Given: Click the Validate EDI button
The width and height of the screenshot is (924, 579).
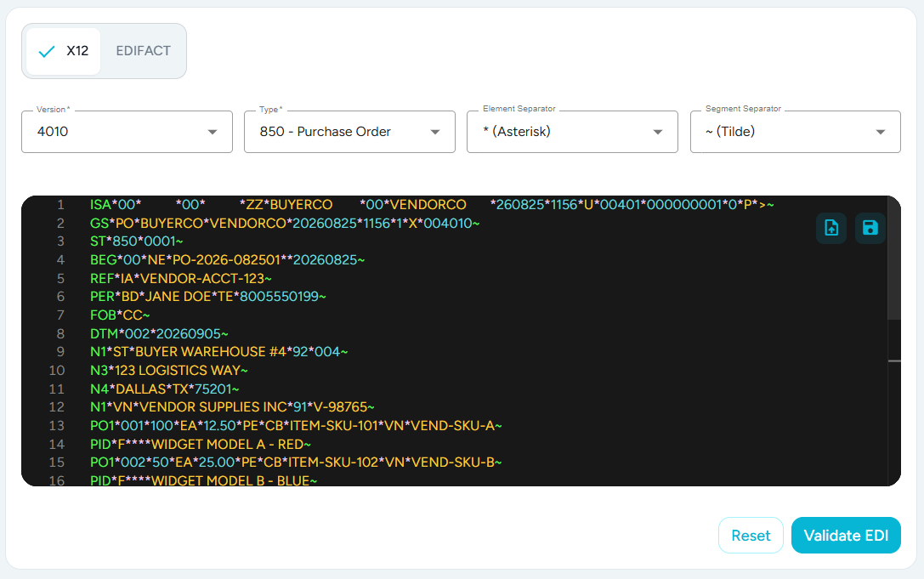Looking at the screenshot, I should pyautogui.click(x=846, y=536).
